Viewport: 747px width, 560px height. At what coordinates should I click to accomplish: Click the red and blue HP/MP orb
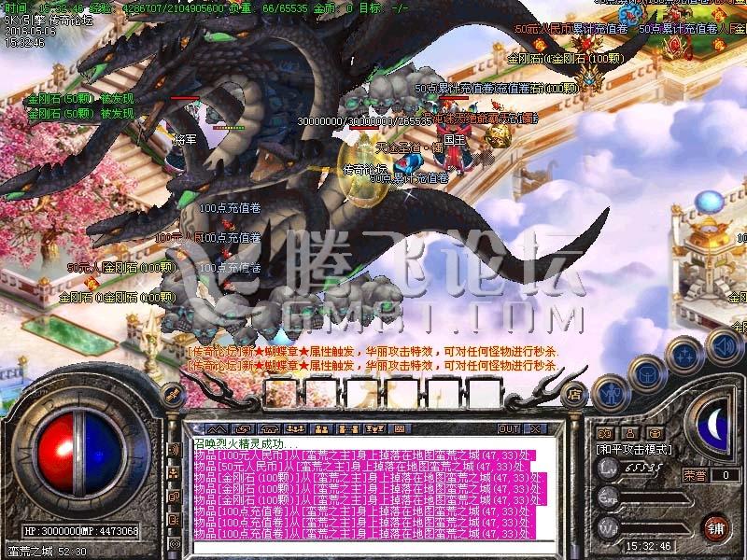point(79,453)
